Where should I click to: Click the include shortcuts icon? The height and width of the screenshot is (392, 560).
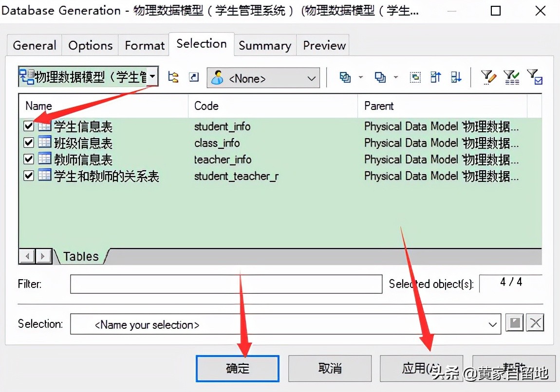pyautogui.click(x=193, y=77)
